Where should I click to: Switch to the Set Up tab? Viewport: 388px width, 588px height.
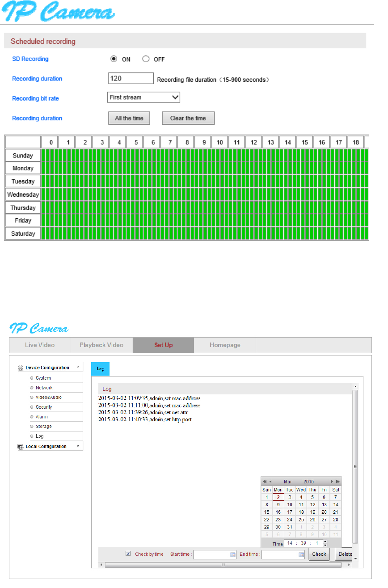(x=164, y=345)
